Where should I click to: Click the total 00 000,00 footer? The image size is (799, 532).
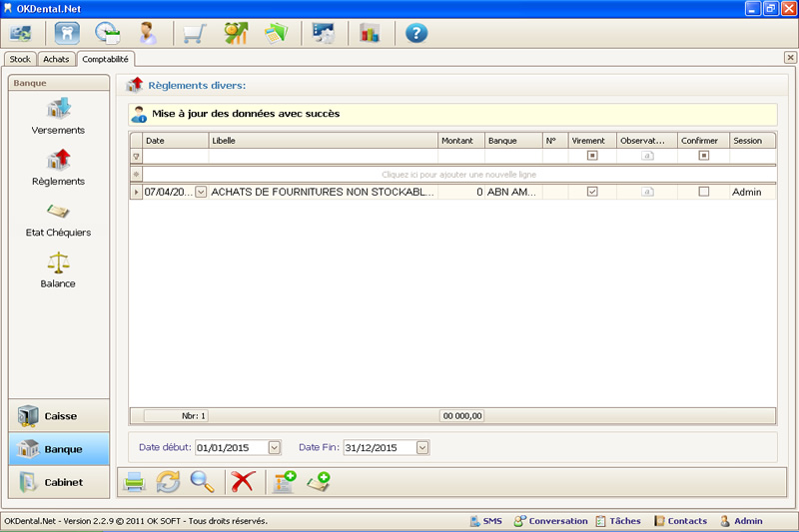[462, 416]
